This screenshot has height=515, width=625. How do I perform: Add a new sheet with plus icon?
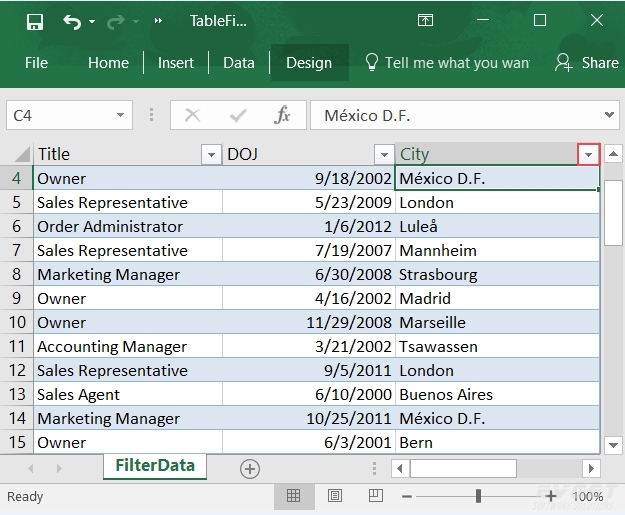[x=250, y=468]
